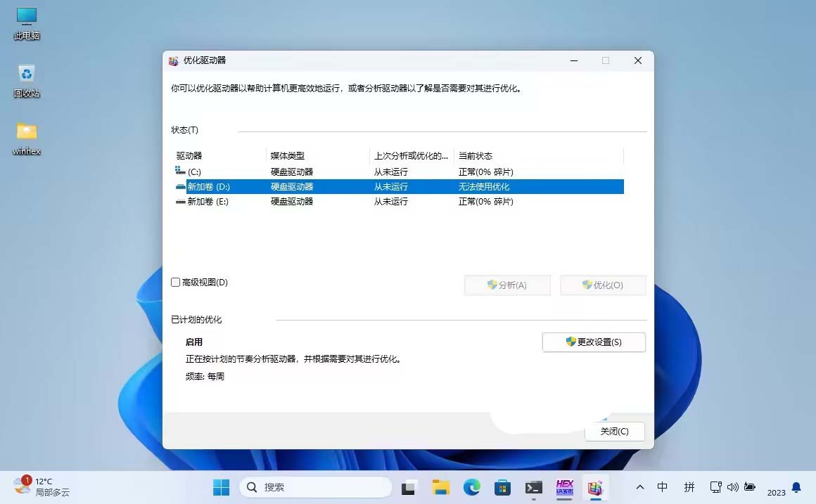Image resolution: width=816 pixels, height=504 pixels.
Task: Open the network status tray icon
Action: click(x=715, y=487)
